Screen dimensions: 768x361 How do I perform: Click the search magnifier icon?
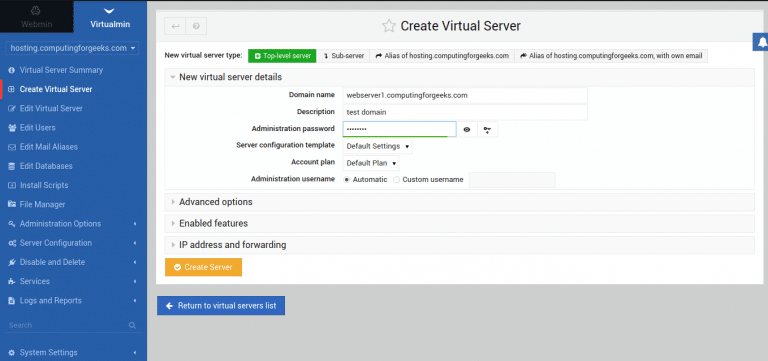point(132,325)
